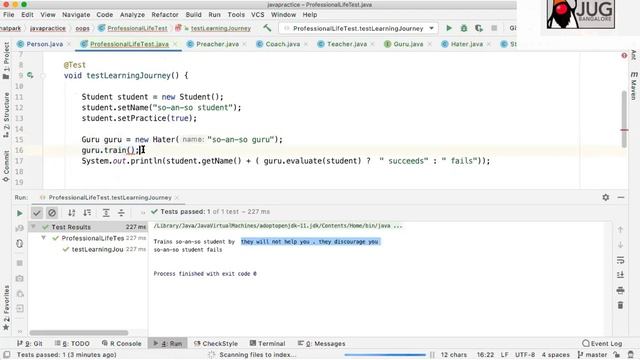Open the Refactor menu
This screenshot has height=360, width=640.
pos(165,14)
